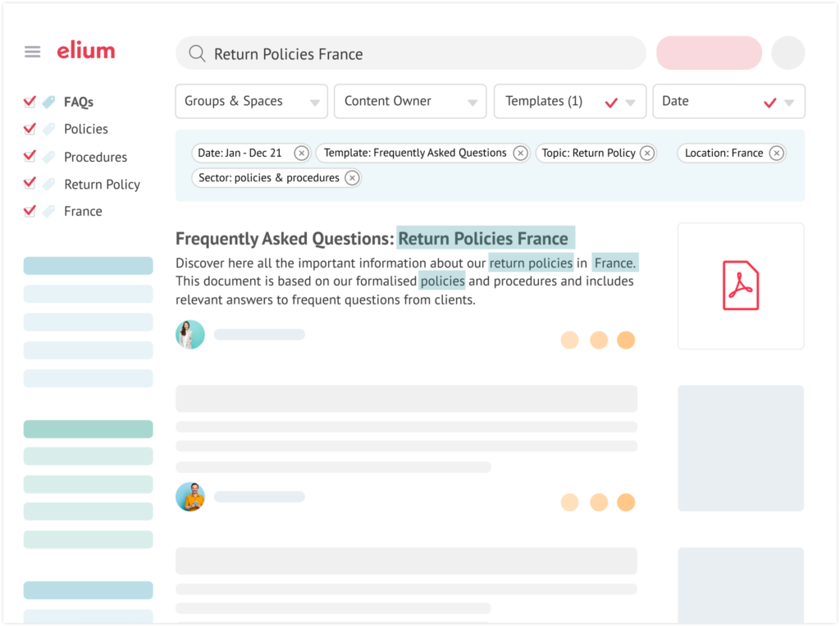The height and width of the screenshot is (627, 840).
Task: Click the tag icon beside France
Action: (x=49, y=211)
